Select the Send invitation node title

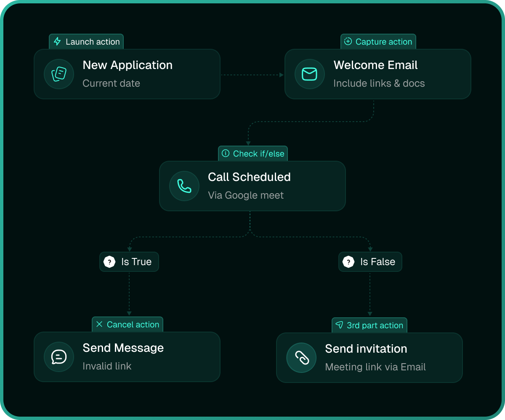click(x=366, y=348)
